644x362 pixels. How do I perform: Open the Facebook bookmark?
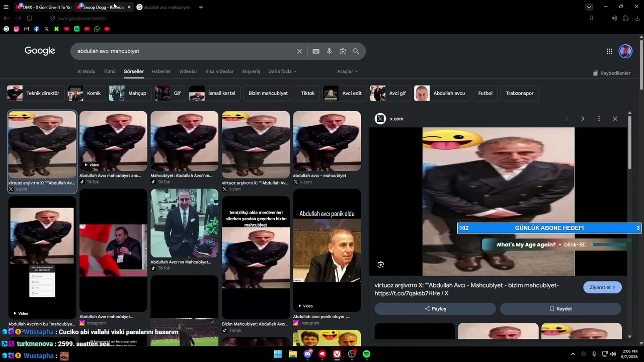tap(36, 29)
